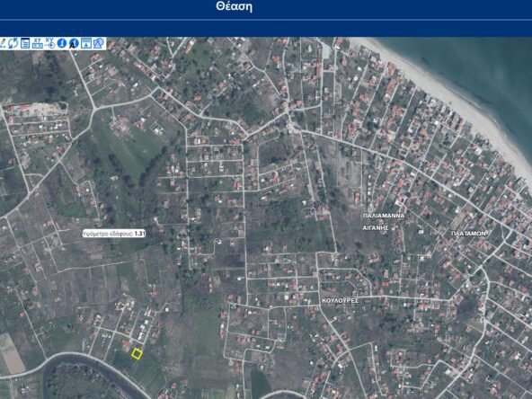Activate the info tool with arrow cursor

74,43
